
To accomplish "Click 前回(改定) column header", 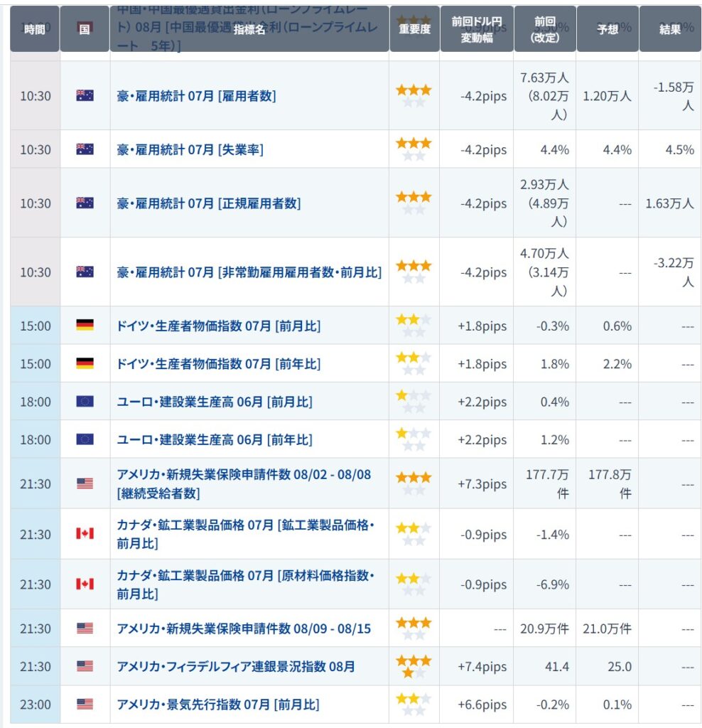I will tap(545, 28).
